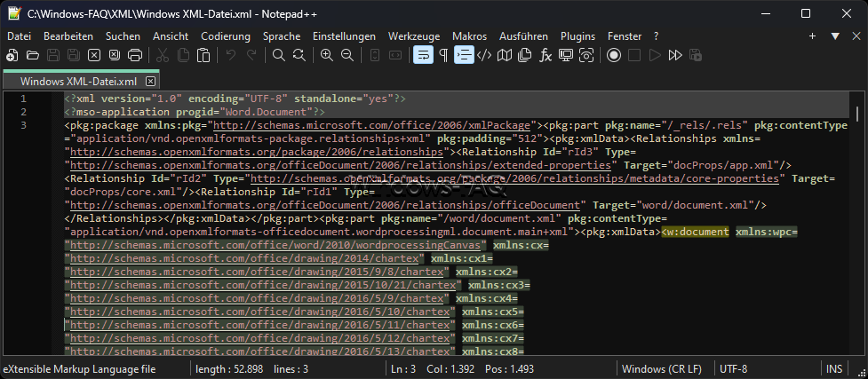This screenshot has height=379, width=868.
Task: Toggle the monitoring eye icon
Action: pyautogui.click(x=586, y=55)
